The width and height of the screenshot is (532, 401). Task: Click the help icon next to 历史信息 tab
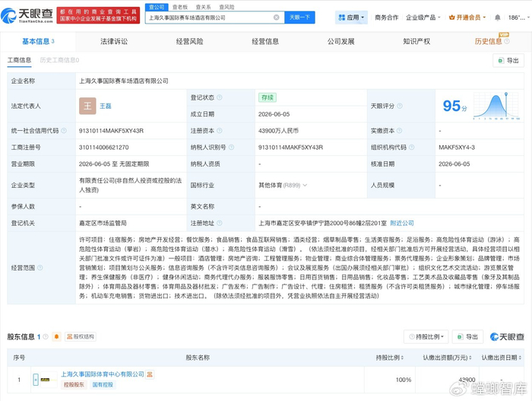click(507, 41)
